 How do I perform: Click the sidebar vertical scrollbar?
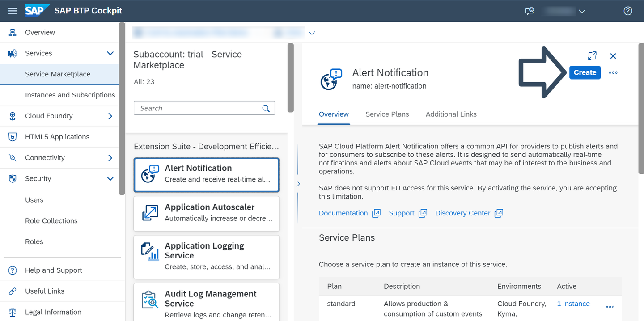pyautogui.click(x=122, y=109)
